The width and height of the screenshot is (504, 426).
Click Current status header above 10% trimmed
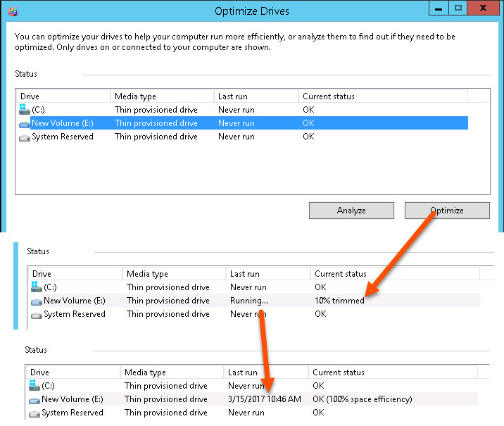[x=395, y=274]
